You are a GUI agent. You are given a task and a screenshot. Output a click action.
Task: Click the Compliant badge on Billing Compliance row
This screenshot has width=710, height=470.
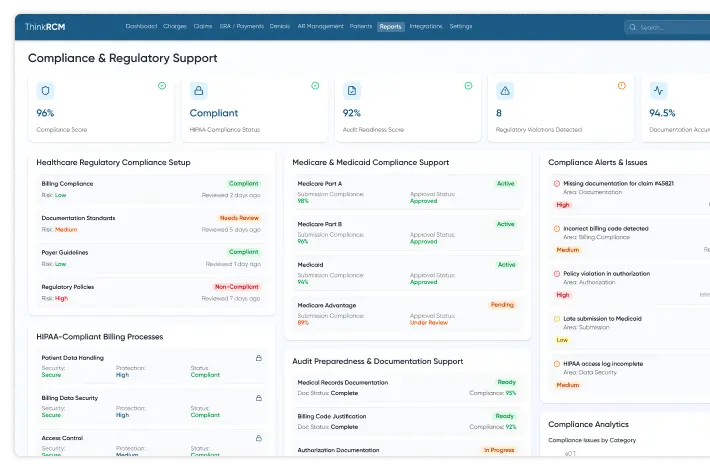tap(244, 183)
